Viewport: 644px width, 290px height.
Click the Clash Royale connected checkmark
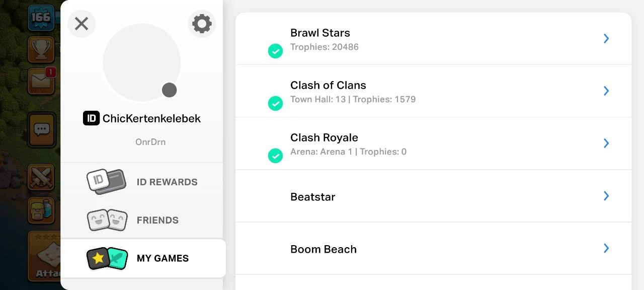[x=275, y=156]
